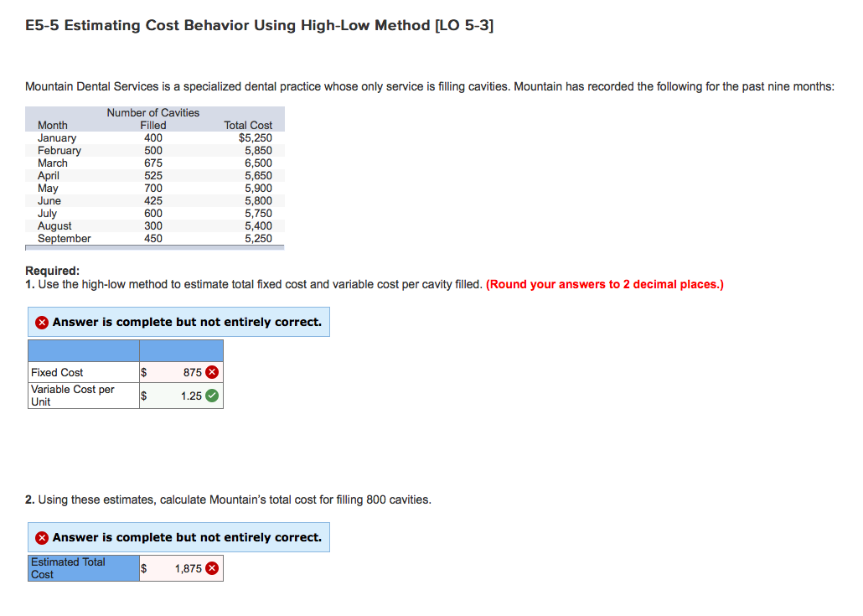Click the total cost 5,650 for April
The width and height of the screenshot is (863, 616).
(258, 176)
